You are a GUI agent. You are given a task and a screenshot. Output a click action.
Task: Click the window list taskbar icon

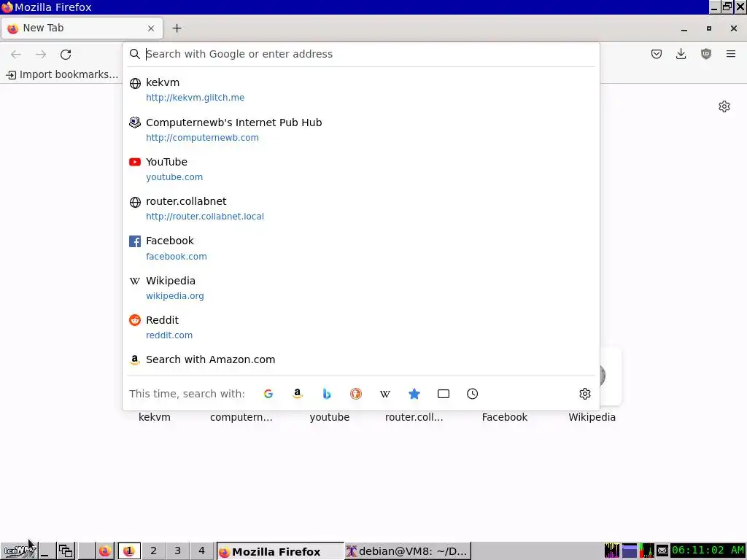tap(66, 551)
